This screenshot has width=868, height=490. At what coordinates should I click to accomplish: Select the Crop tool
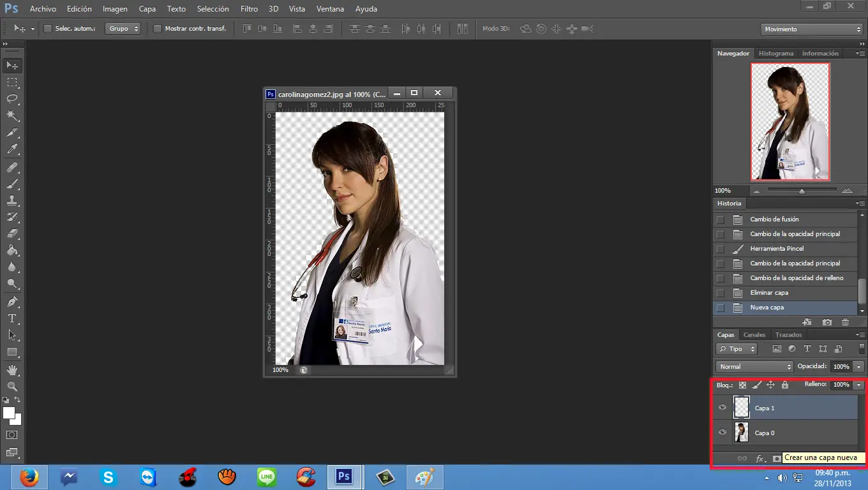12,133
